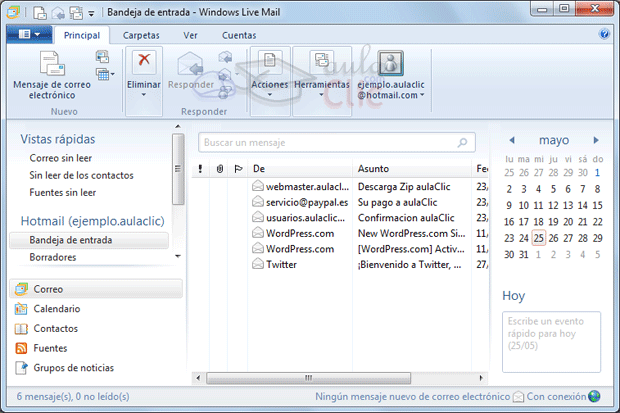Sort messages by Asunto column
The width and height of the screenshot is (620, 413).
click(x=412, y=169)
